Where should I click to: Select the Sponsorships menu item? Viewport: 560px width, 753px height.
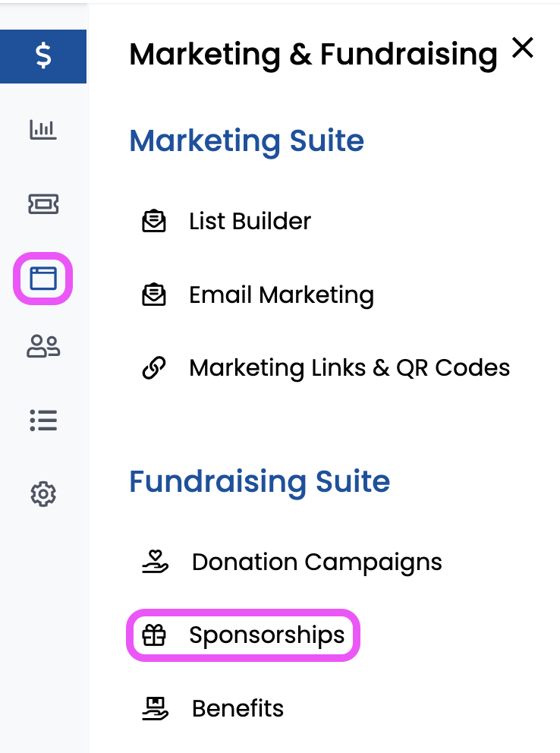(x=266, y=635)
